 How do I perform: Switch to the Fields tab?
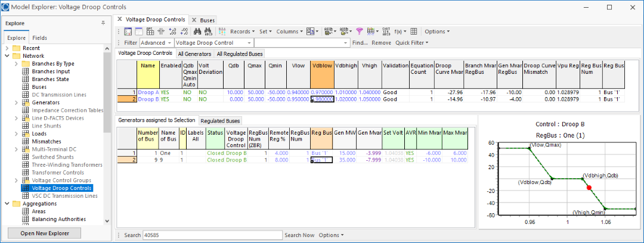40,38
